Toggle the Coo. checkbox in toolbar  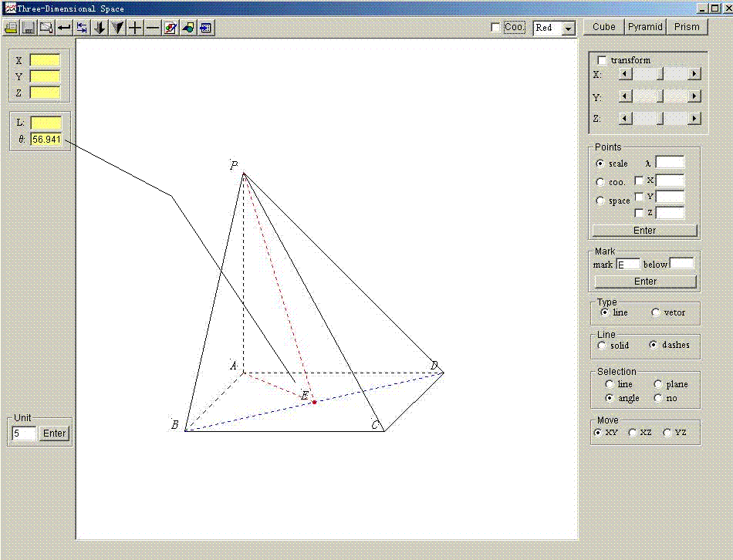tap(495, 28)
